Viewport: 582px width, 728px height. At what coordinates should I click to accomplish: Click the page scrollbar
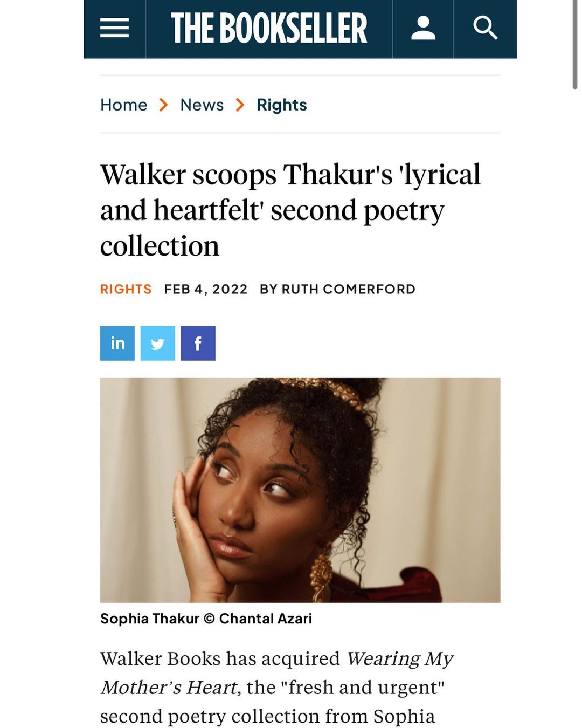point(575,44)
